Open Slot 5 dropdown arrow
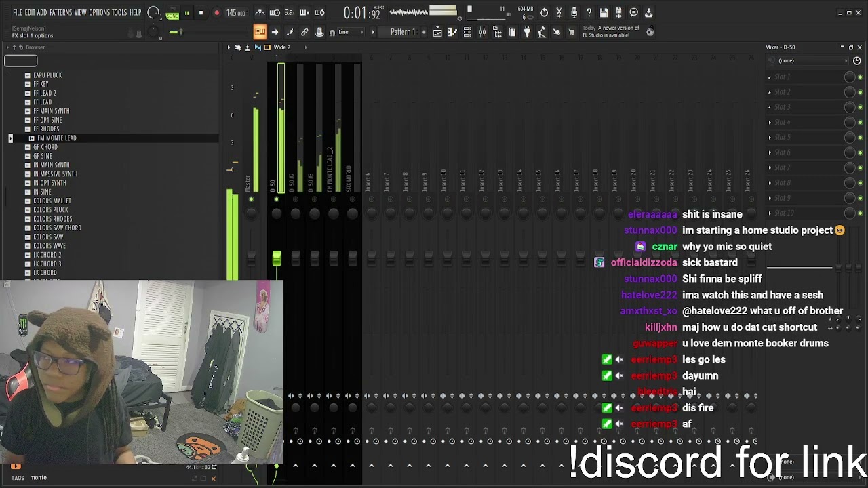Viewport: 868px width, 488px height. (770, 138)
